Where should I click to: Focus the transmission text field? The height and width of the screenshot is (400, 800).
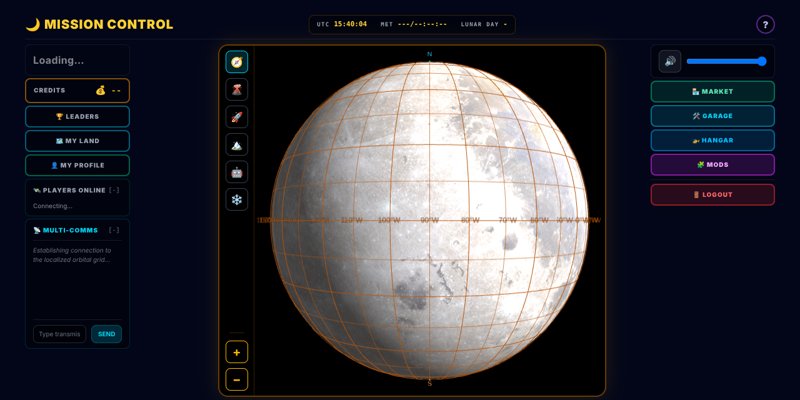click(60, 334)
